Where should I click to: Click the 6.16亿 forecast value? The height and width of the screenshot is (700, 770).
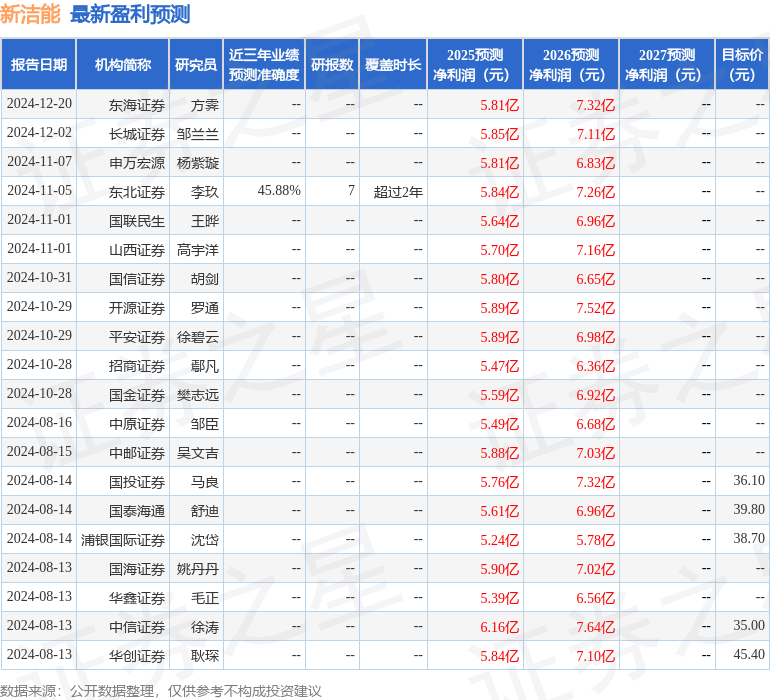499,627
